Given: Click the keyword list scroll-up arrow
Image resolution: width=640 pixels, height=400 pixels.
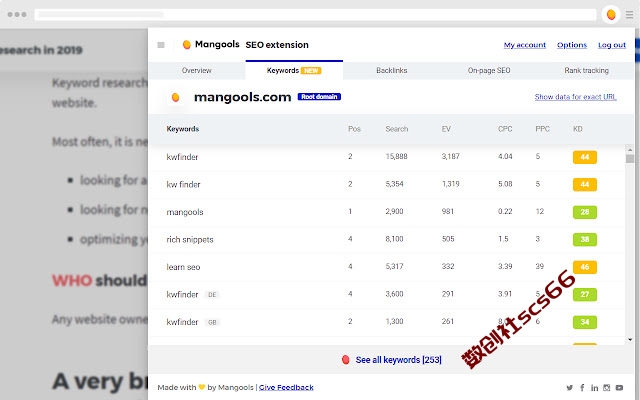Looking at the screenshot, I should pyautogui.click(x=630, y=150).
